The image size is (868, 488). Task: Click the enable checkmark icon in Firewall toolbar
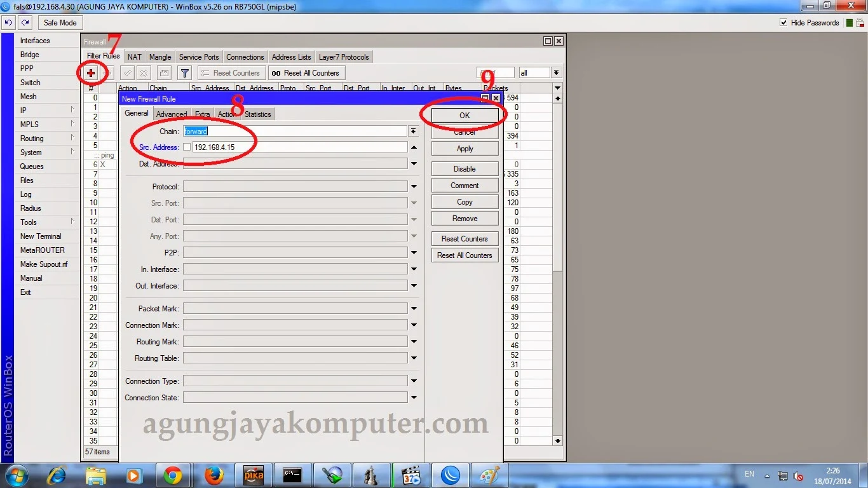(x=127, y=73)
